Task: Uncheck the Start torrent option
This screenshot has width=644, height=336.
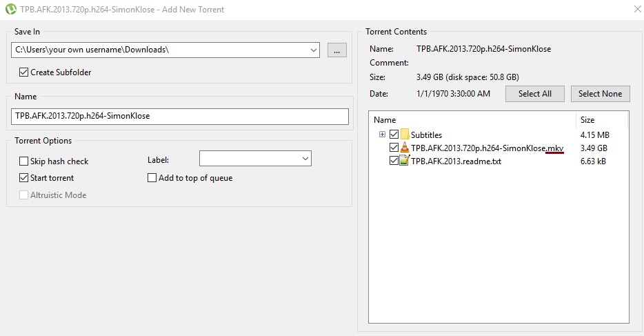Action: (24, 178)
